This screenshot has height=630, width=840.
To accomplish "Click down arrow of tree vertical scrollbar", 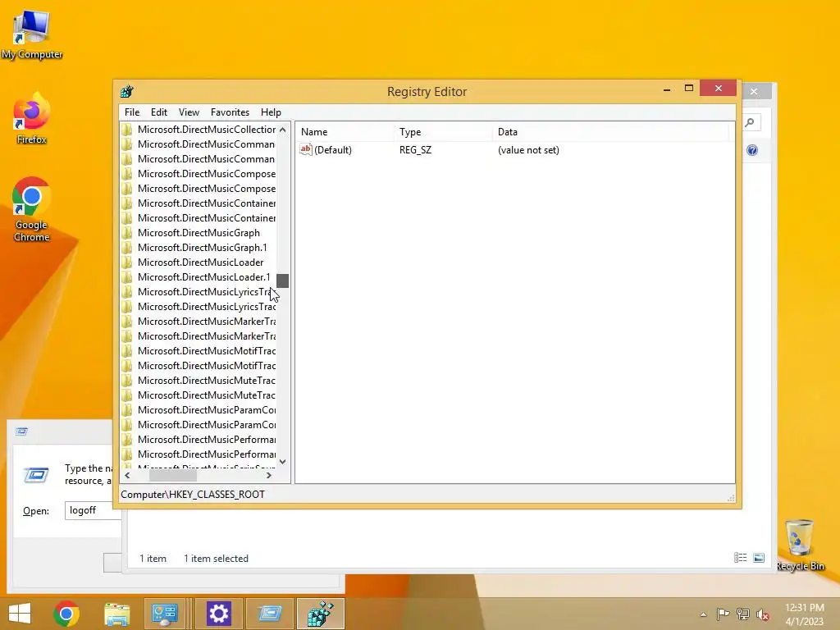I will [x=283, y=461].
